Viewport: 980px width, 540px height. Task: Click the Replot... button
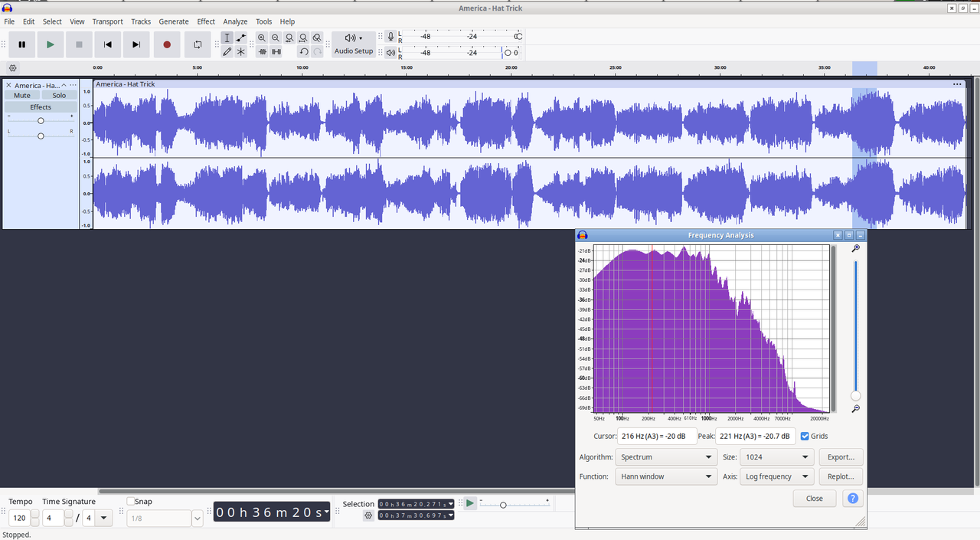click(841, 476)
